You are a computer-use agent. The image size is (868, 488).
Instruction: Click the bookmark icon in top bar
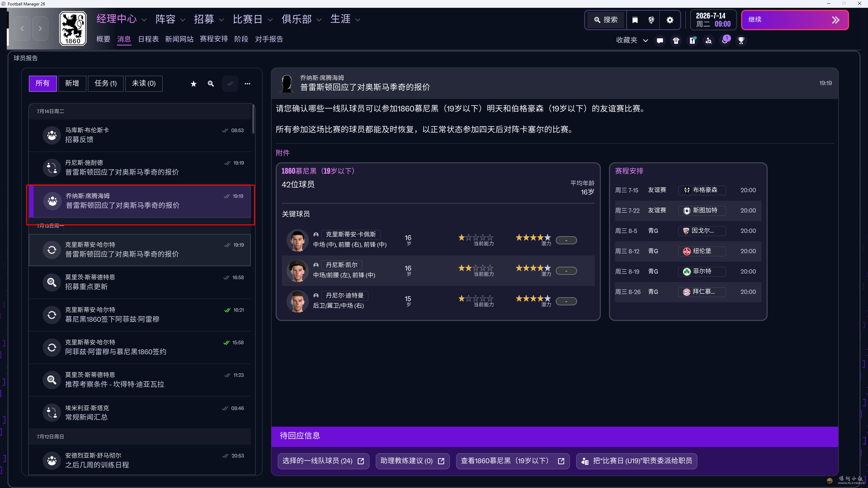(x=635, y=20)
